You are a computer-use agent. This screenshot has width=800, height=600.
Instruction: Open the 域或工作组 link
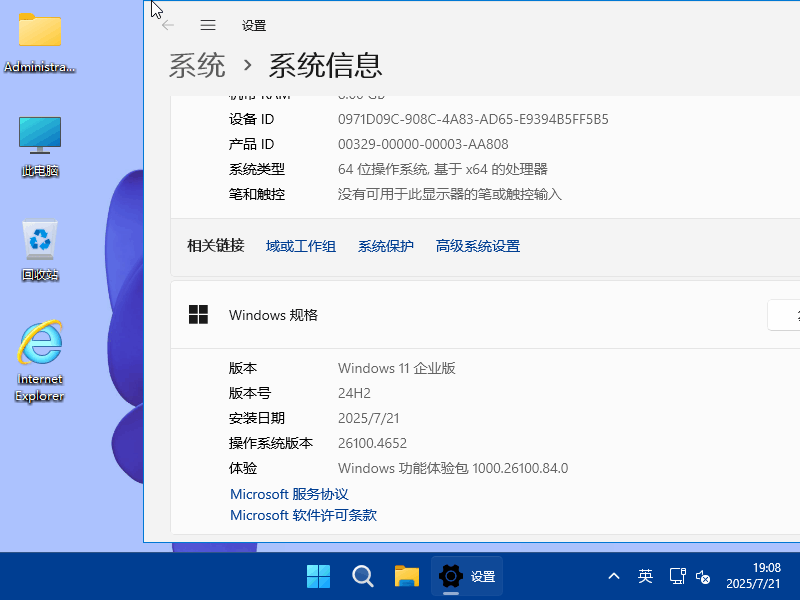click(301, 246)
